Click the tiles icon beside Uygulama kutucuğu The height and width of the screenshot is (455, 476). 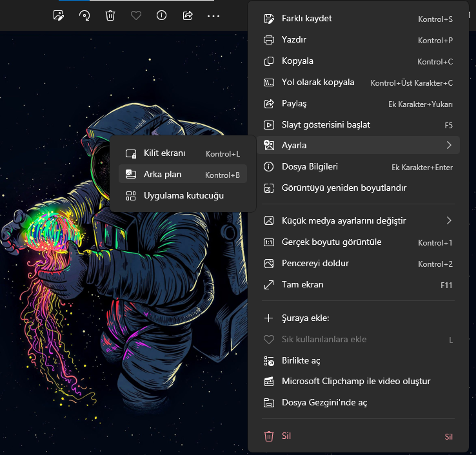click(x=131, y=196)
